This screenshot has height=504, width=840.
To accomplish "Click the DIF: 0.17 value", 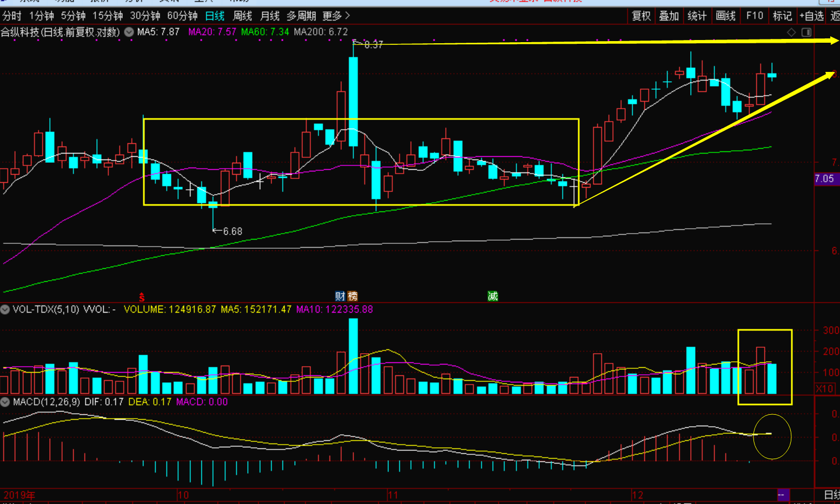I will (x=104, y=402).
